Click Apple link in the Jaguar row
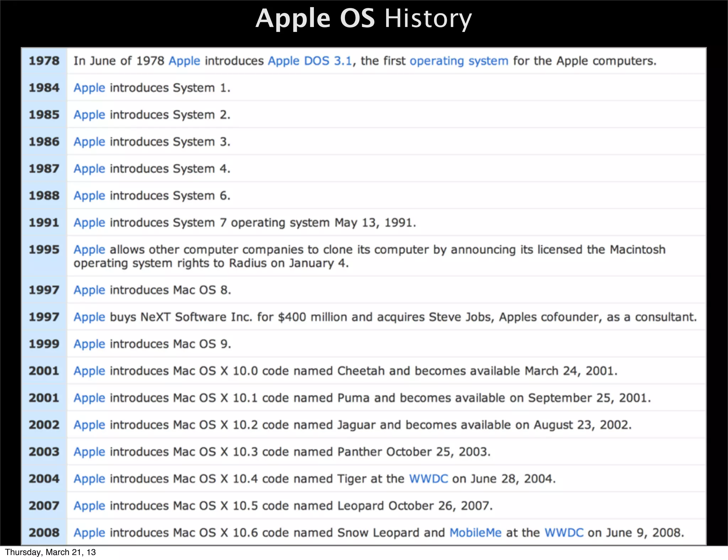 tap(89, 426)
